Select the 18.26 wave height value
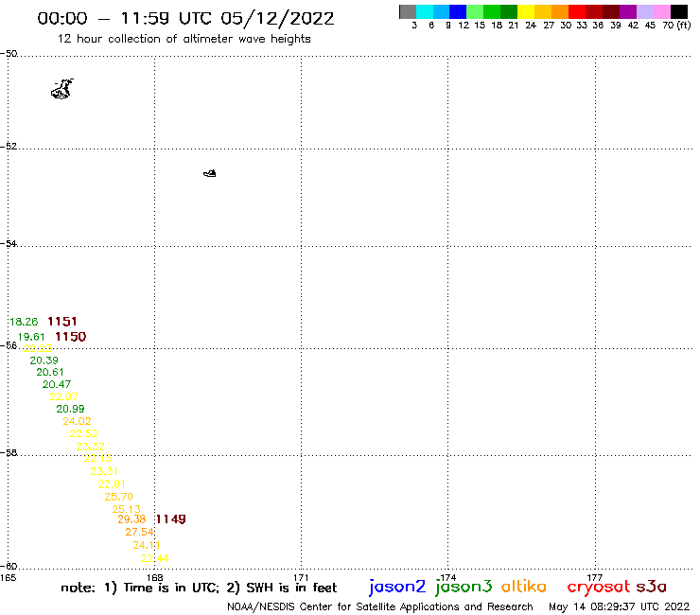Image resolution: width=700 pixels, height=615 pixels. pyautogui.click(x=24, y=322)
